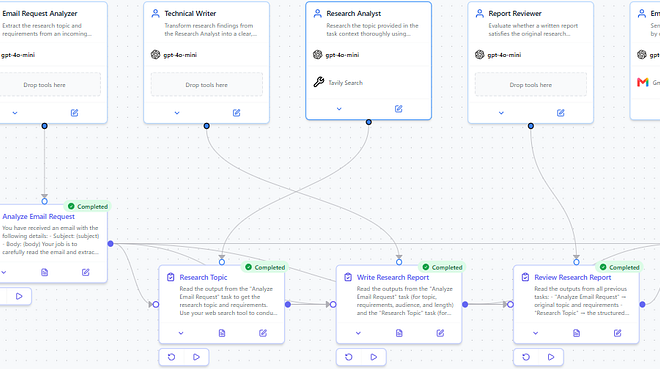Click Research Analyst agent title
Image resolution: width=660 pixels, height=369 pixels.
coord(354,13)
